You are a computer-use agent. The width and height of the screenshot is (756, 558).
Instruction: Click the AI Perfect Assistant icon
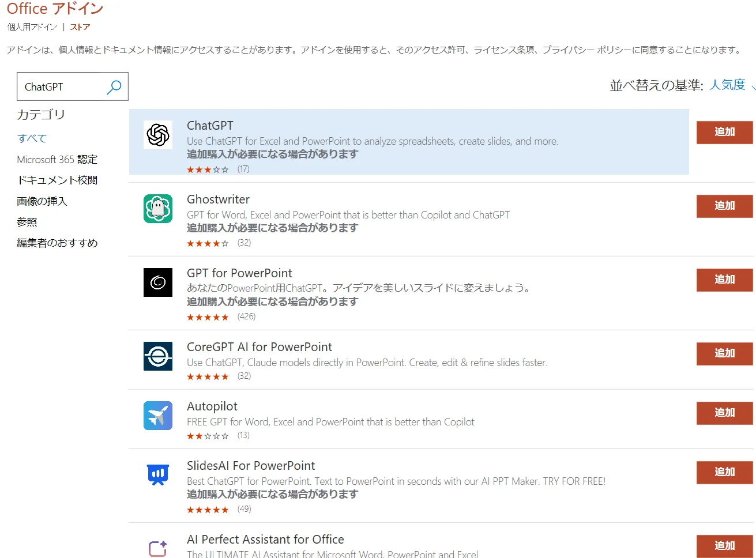point(158,548)
